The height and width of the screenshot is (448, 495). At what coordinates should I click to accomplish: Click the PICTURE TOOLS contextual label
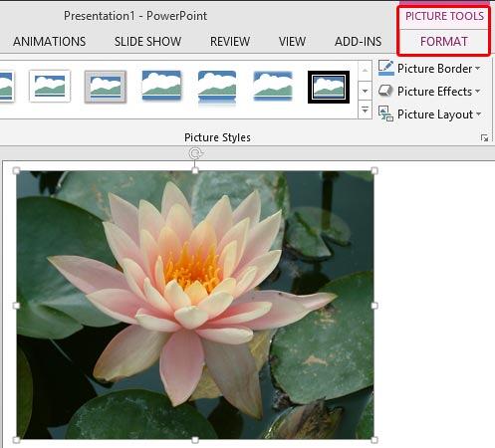[444, 16]
